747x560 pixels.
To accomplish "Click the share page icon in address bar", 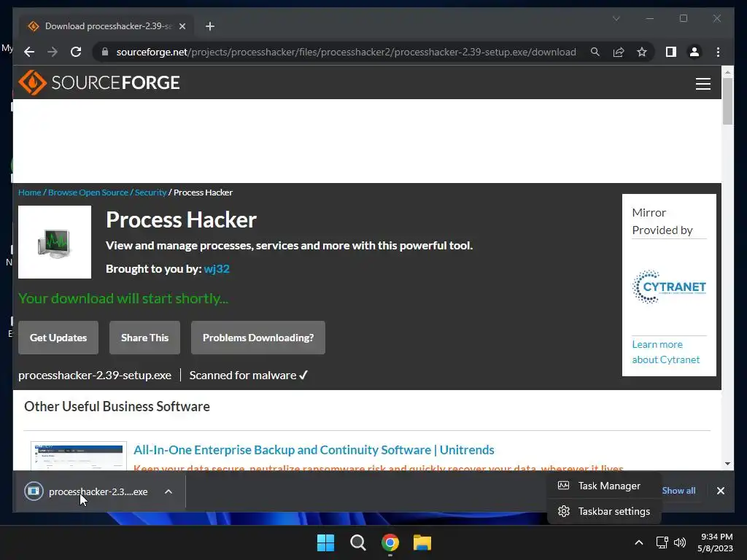I will [619, 52].
